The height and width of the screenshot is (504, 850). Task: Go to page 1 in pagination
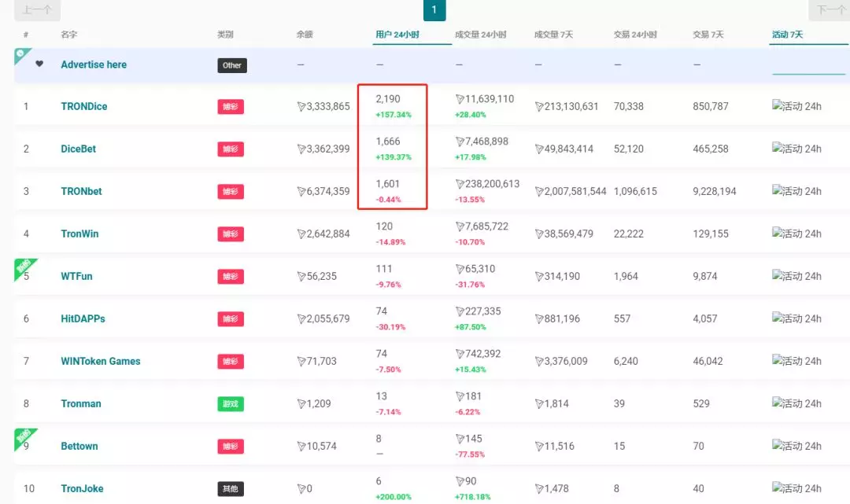coord(434,9)
